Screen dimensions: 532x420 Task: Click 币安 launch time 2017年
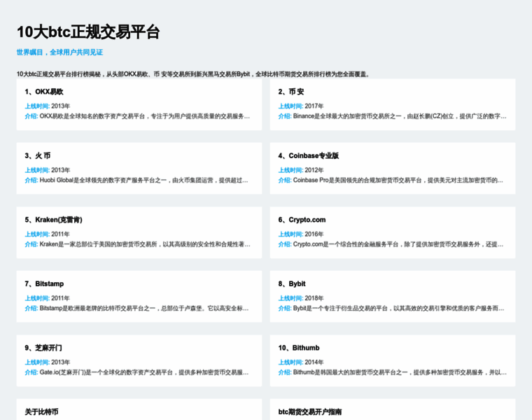314,106
